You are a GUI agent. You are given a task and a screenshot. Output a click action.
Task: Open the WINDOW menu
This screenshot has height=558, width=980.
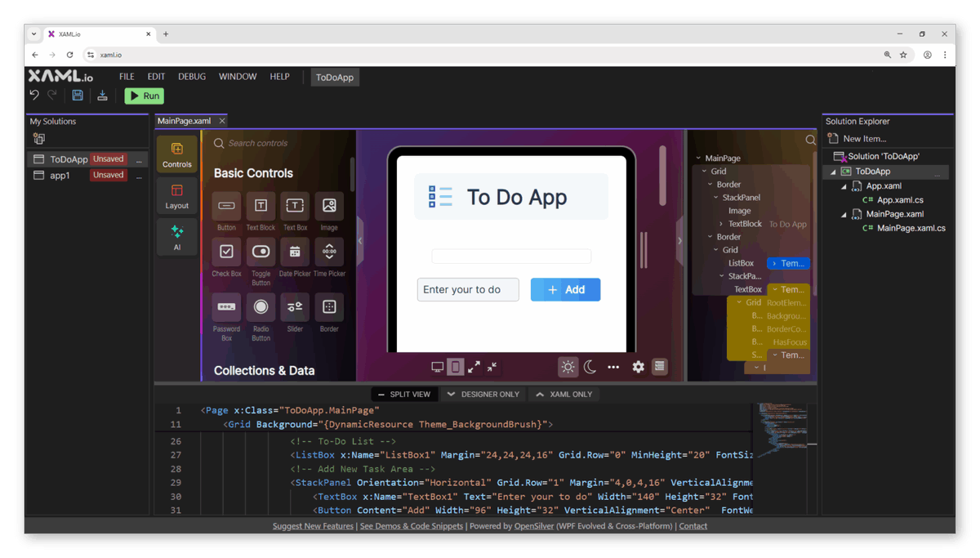point(238,77)
